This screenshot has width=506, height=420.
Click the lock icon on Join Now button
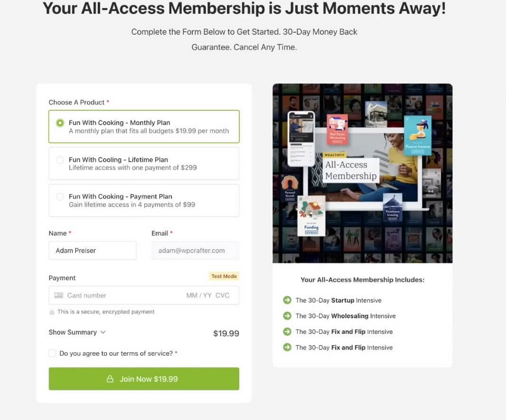click(x=110, y=379)
